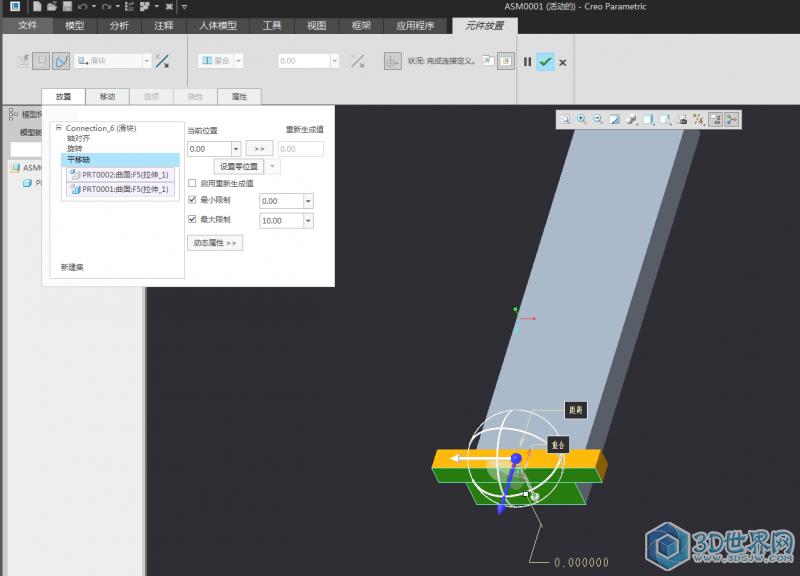800x576 pixels.
Task: Select the 元件放置 ribbon tab
Action: (485, 26)
